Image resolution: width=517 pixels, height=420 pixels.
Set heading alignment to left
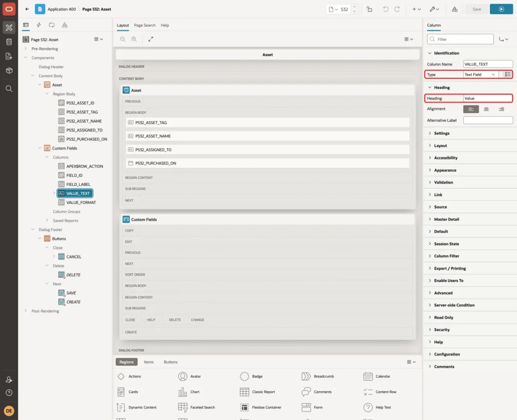tap(471, 109)
